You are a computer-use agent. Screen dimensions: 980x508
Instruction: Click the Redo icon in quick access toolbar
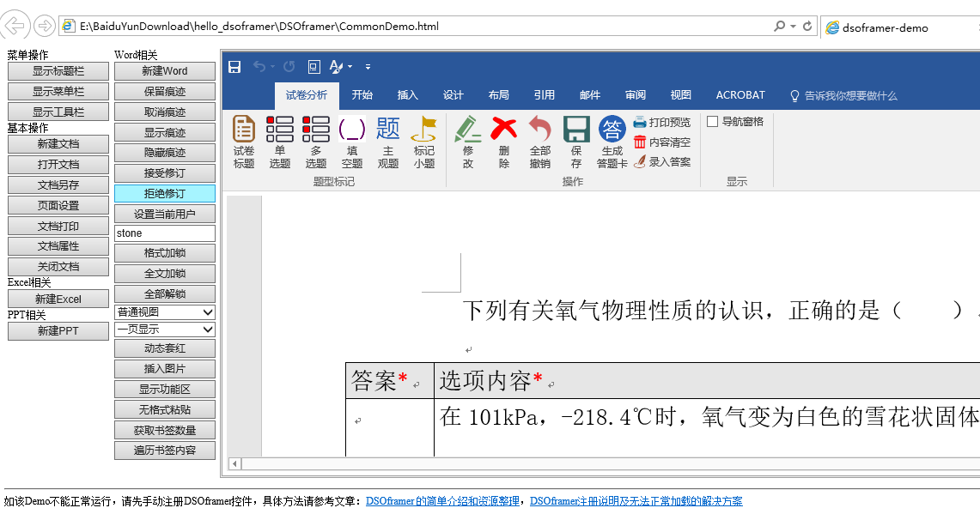(289, 67)
